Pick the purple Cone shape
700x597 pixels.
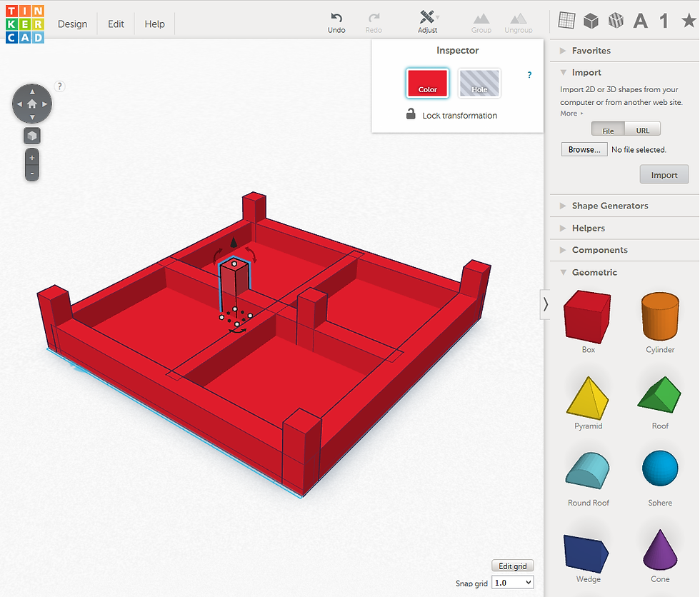[660, 550]
